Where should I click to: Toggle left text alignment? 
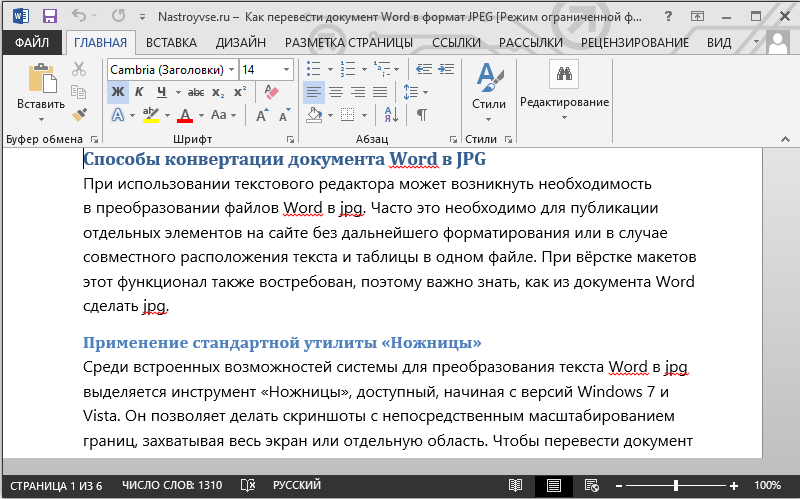(x=314, y=92)
